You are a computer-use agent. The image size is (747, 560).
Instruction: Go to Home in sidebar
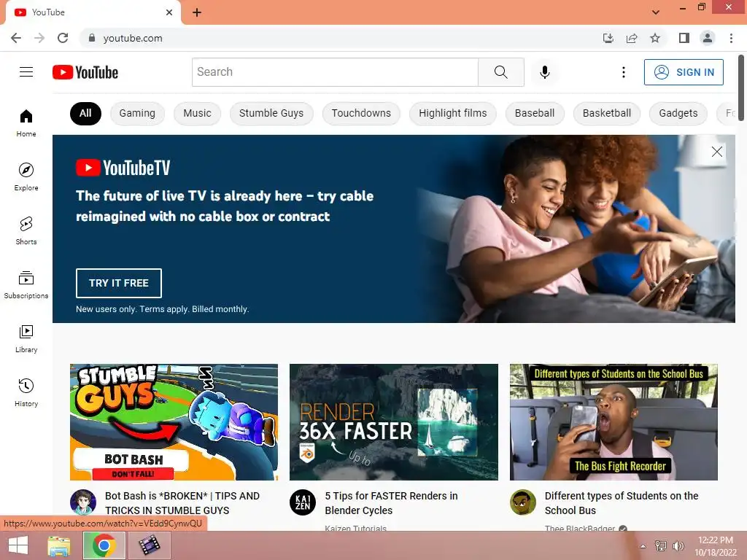(x=26, y=122)
